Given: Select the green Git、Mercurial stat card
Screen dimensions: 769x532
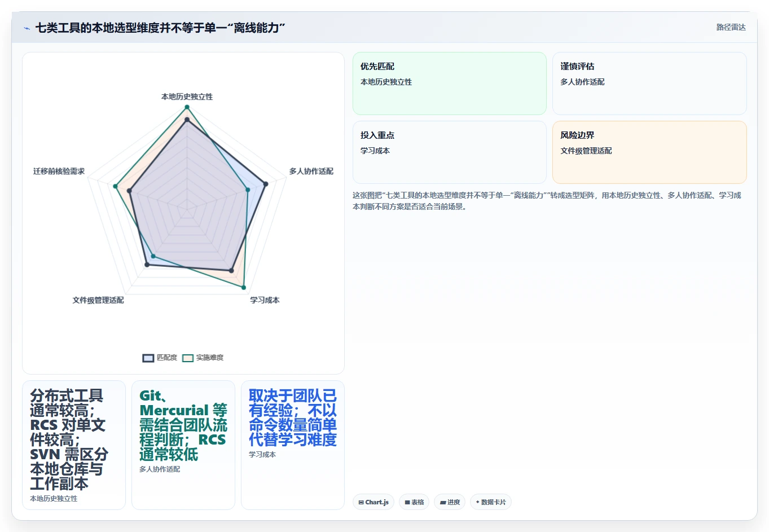Looking at the screenshot, I should [183, 445].
